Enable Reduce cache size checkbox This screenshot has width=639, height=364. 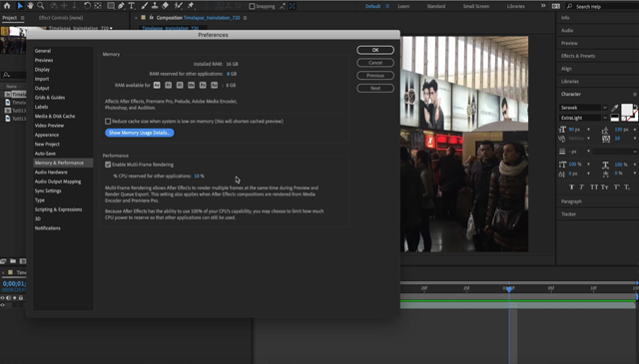pos(108,122)
